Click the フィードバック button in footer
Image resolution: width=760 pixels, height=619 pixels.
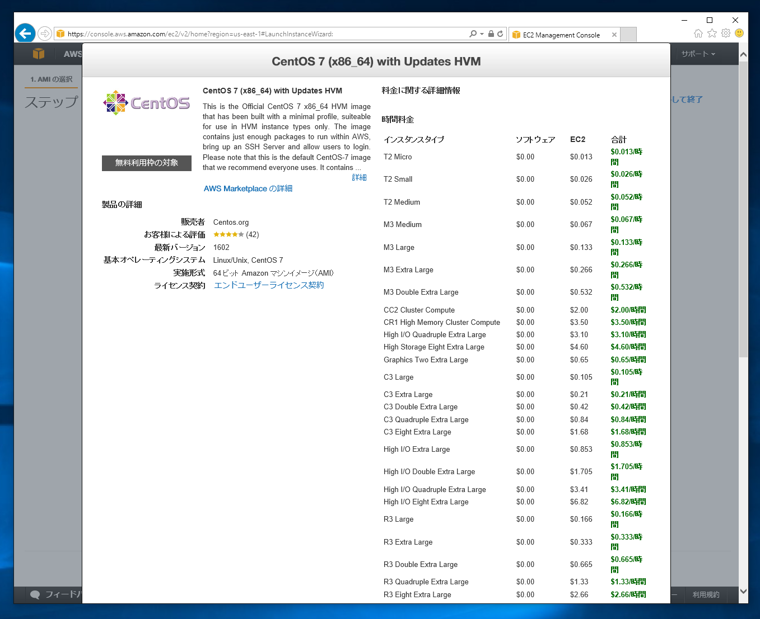point(56,594)
